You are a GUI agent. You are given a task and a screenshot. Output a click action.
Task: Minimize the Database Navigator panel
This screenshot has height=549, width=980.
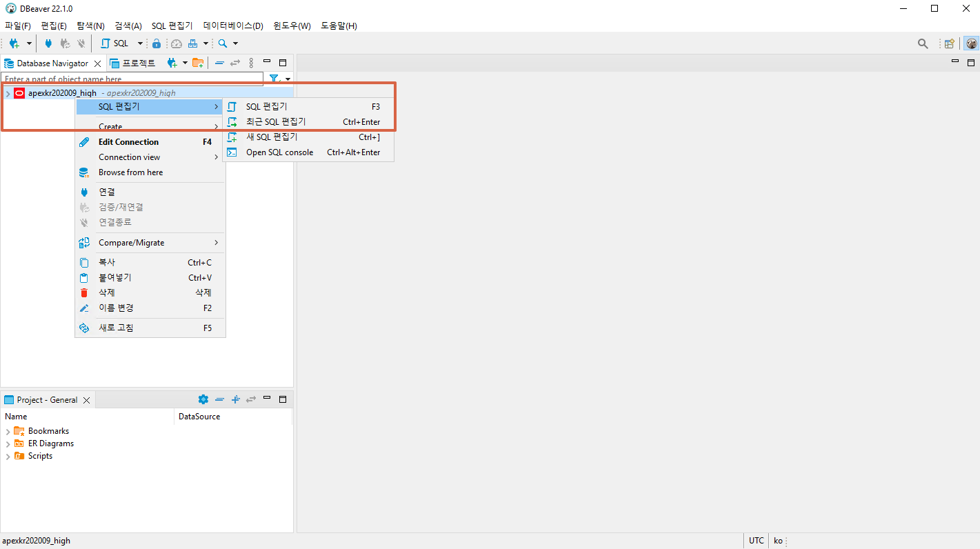pos(267,61)
